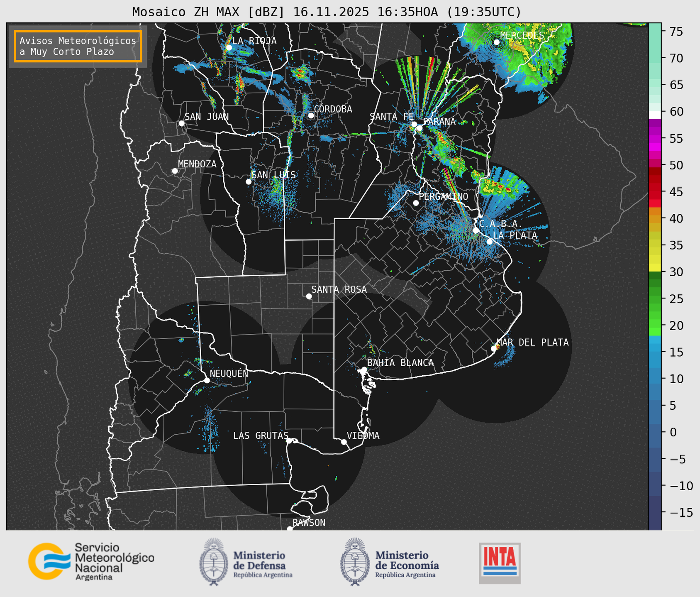Click the LA PLATA map label

(x=515, y=235)
